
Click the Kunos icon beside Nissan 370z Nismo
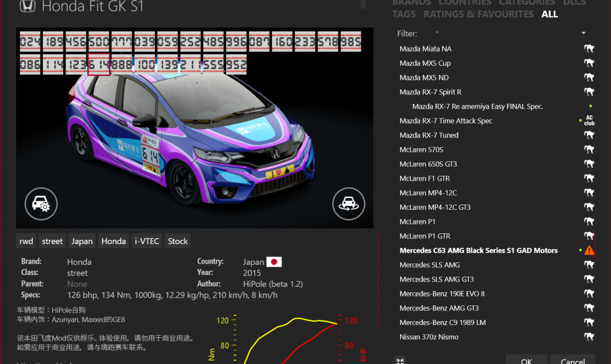click(589, 337)
